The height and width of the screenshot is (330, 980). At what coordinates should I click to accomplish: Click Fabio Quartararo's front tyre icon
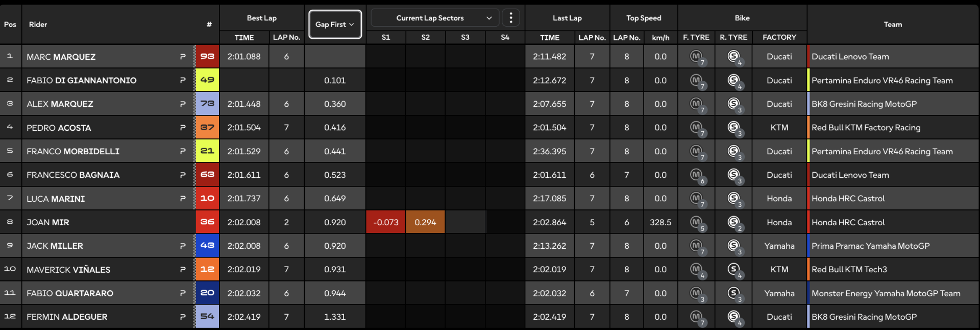[x=697, y=294]
